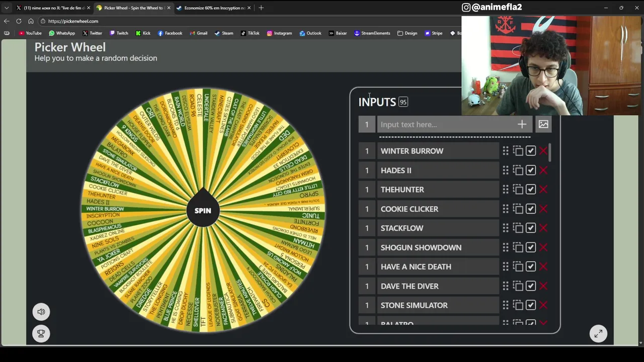Click the input text field
Viewport: 644px width, 362px height.
pyautogui.click(x=446, y=124)
